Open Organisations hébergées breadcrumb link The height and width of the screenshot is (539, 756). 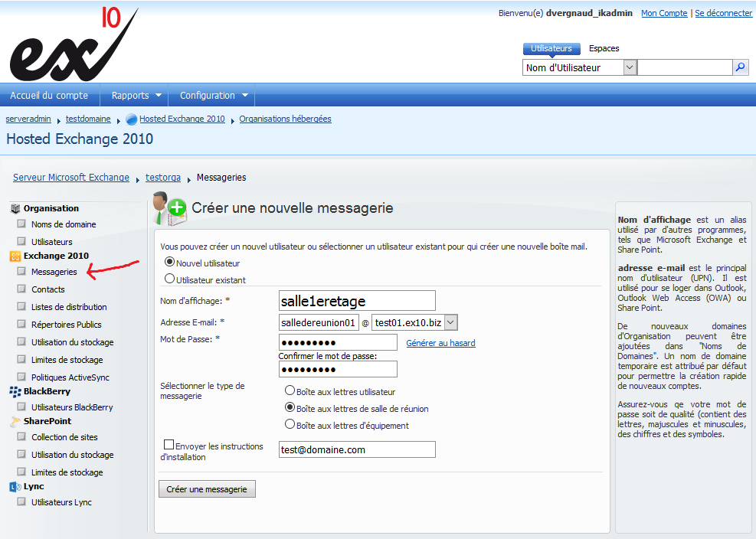tap(285, 119)
